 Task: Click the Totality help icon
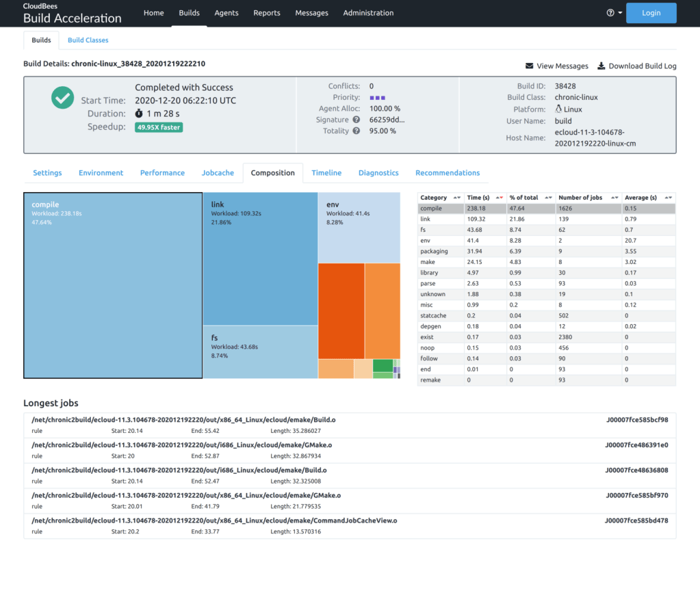pyautogui.click(x=356, y=131)
